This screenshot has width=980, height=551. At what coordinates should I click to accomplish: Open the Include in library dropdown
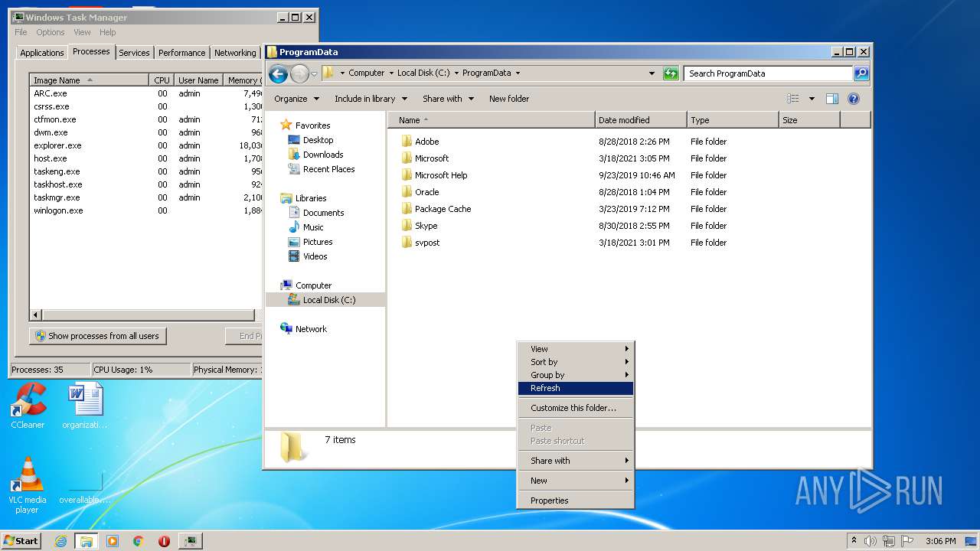tap(371, 99)
